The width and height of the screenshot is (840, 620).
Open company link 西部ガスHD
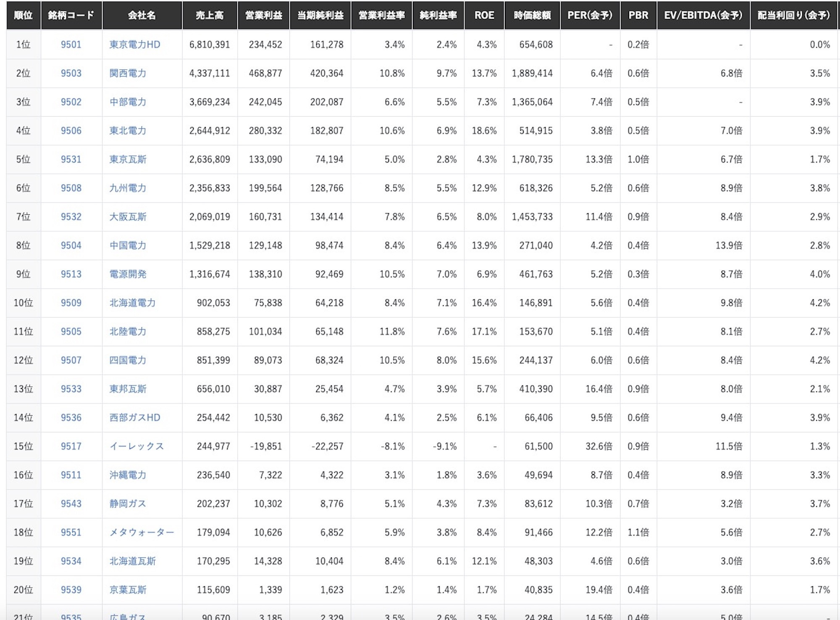(x=135, y=418)
